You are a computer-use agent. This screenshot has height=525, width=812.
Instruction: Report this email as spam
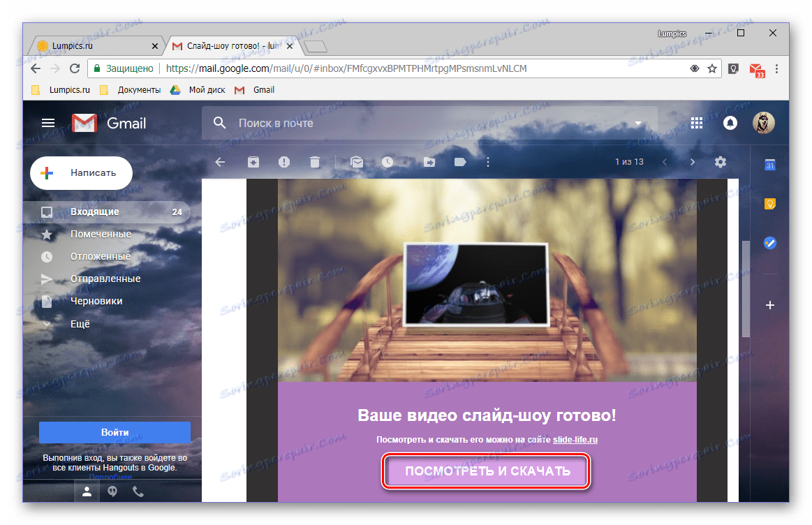[x=283, y=162]
